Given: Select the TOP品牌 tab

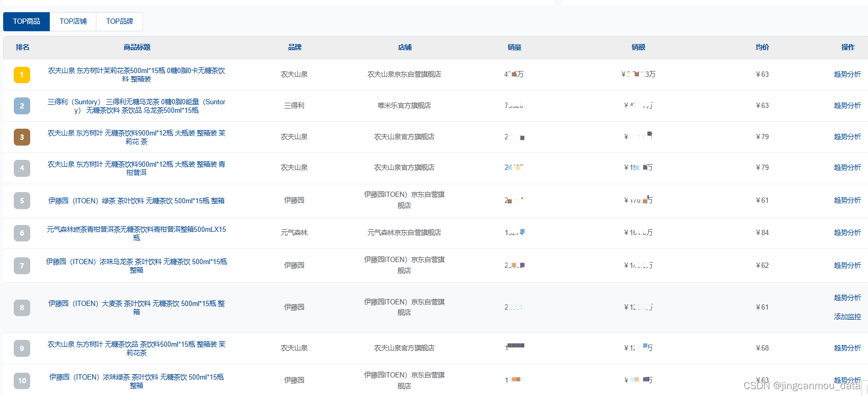Looking at the screenshot, I should pos(120,22).
